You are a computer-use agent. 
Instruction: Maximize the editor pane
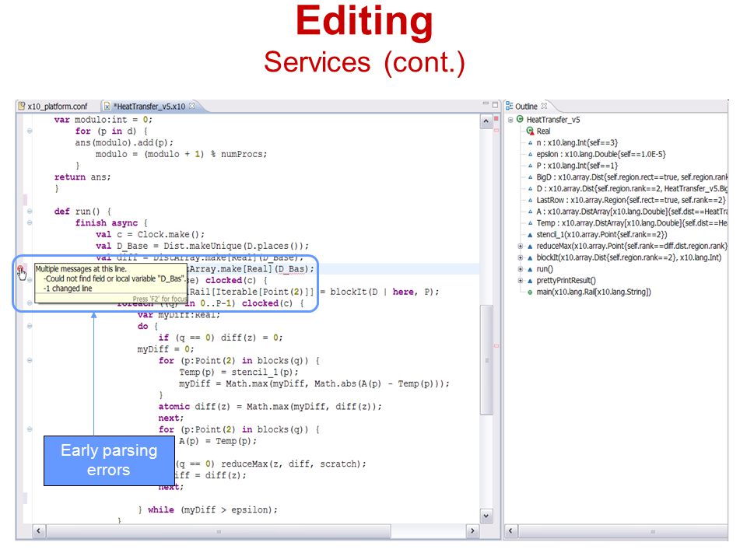(x=495, y=104)
